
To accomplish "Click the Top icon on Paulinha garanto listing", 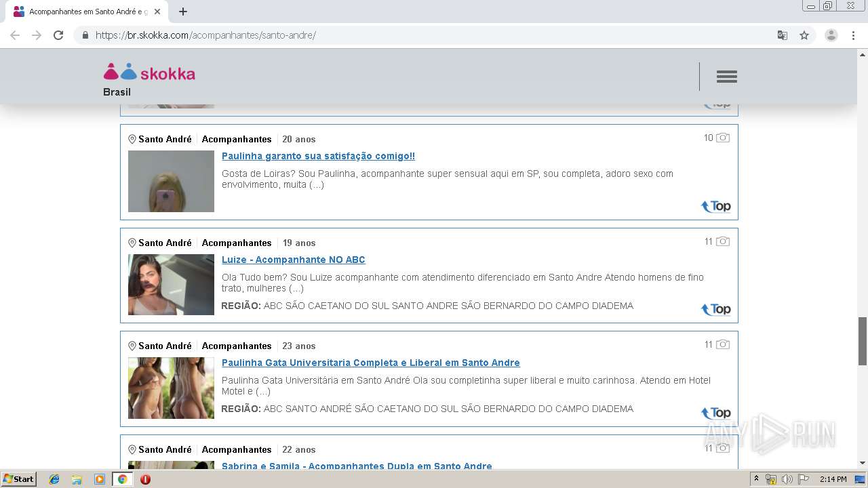I will tap(716, 206).
